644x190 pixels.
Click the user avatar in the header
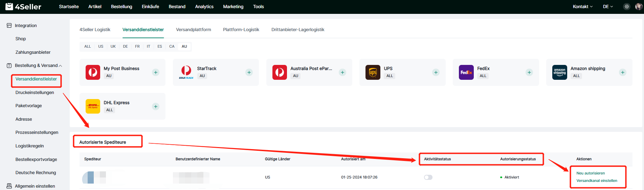pyautogui.click(x=639, y=7)
